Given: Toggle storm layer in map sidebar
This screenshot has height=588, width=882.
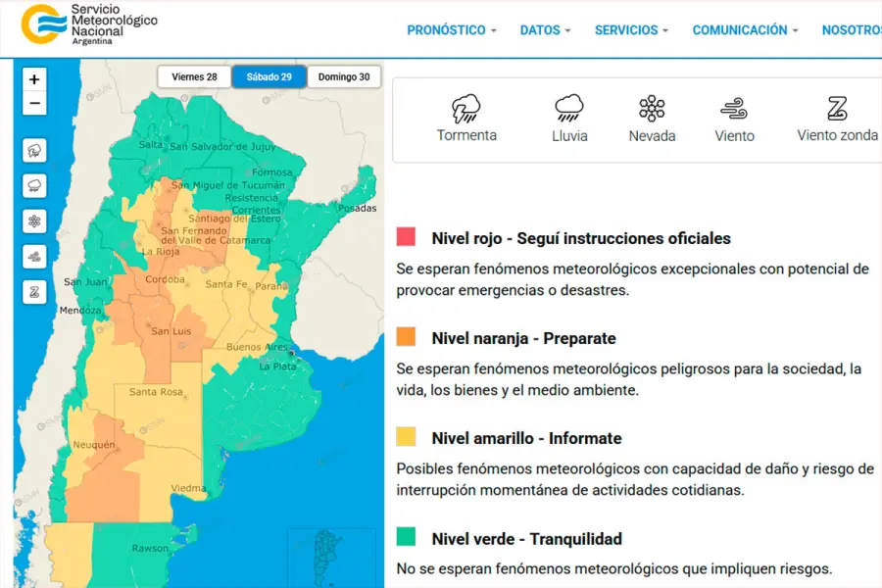Looking at the screenshot, I should [x=34, y=151].
